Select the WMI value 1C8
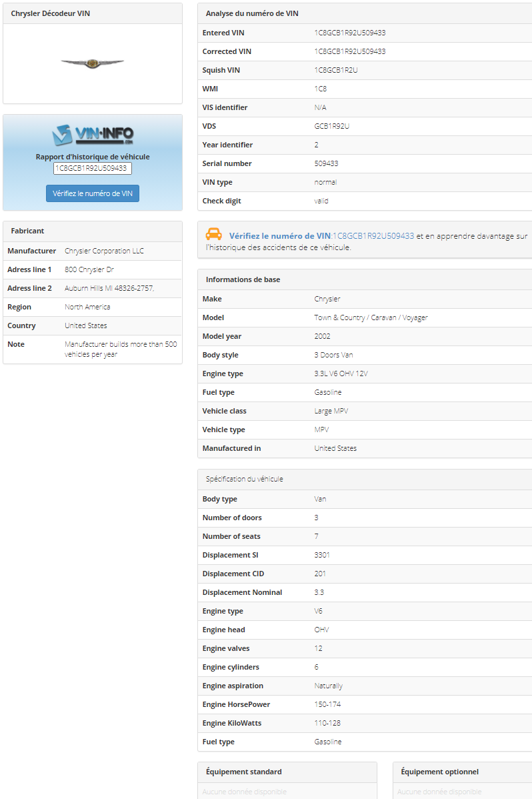This screenshot has height=799, width=532. click(x=321, y=89)
